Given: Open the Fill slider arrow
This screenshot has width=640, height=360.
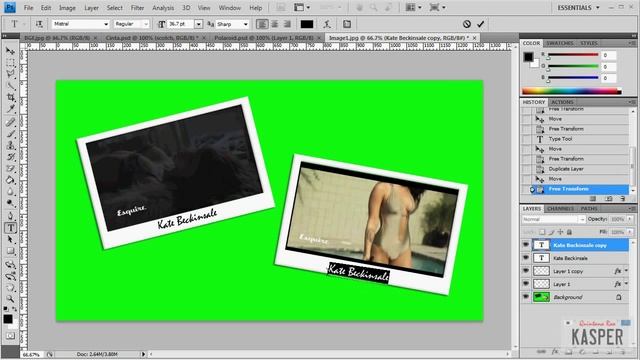Looking at the screenshot, I should coord(630,232).
